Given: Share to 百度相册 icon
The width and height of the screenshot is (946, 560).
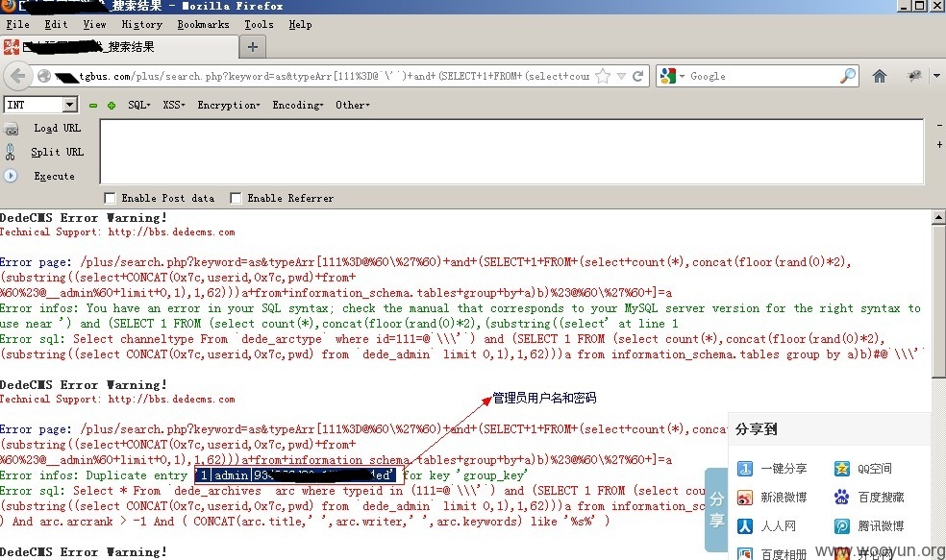Looking at the screenshot, I should [x=745, y=553].
